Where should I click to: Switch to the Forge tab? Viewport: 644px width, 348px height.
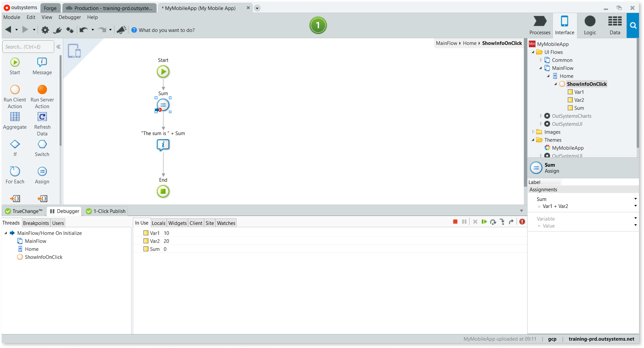(50, 8)
